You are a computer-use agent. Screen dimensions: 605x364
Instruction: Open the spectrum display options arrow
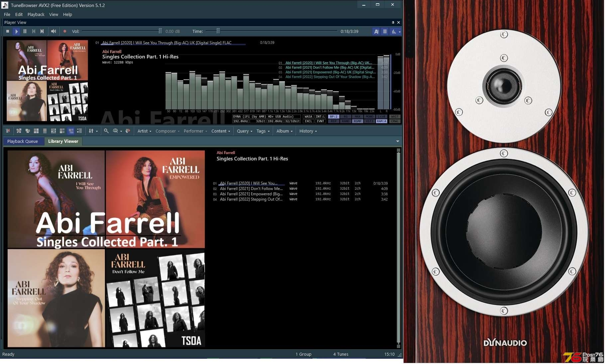click(400, 32)
